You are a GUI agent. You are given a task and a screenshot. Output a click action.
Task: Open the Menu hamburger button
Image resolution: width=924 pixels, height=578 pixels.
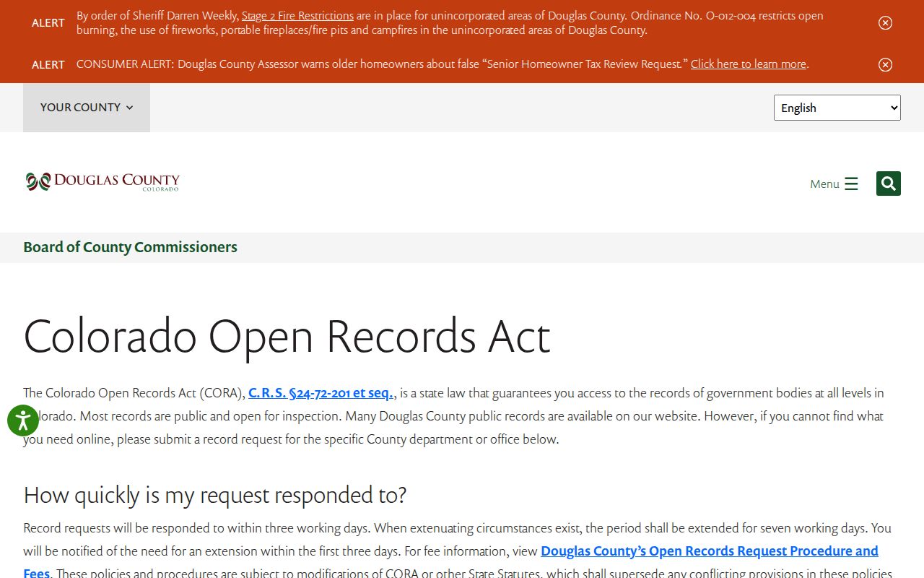pos(834,184)
